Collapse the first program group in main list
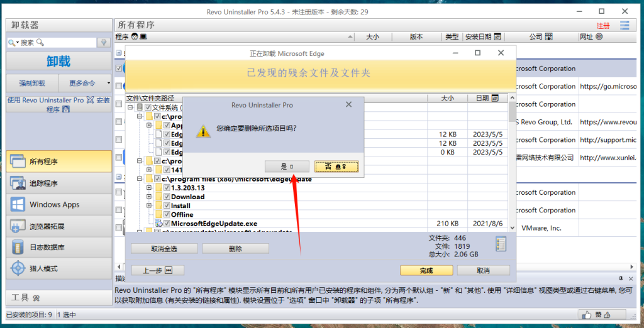 click(x=118, y=53)
